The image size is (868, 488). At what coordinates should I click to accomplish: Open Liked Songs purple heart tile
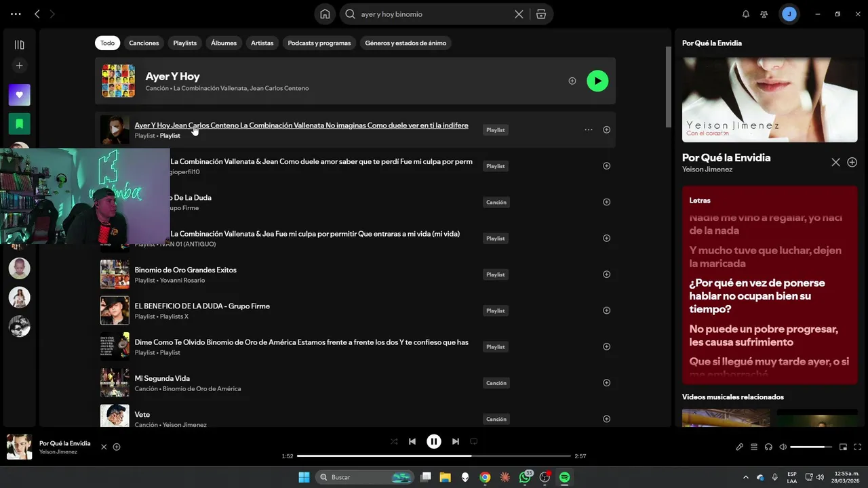pyautogui.click(x=19, y=95)
